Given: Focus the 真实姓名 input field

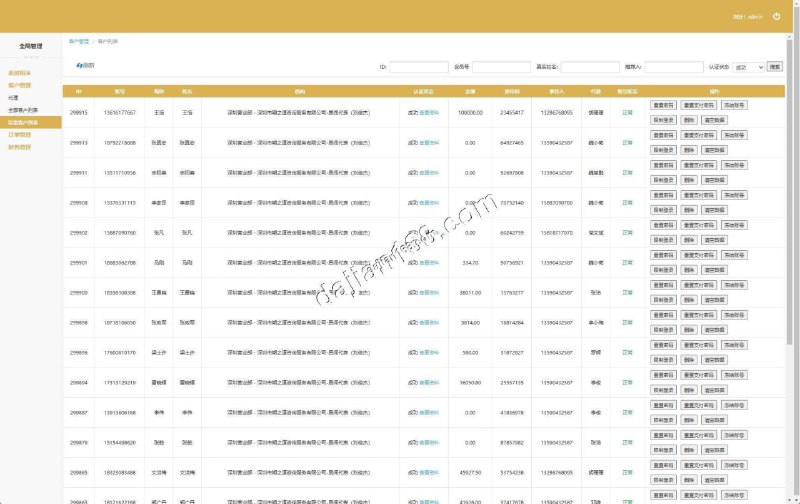Looking at the screenshot, I should (590, 67).
